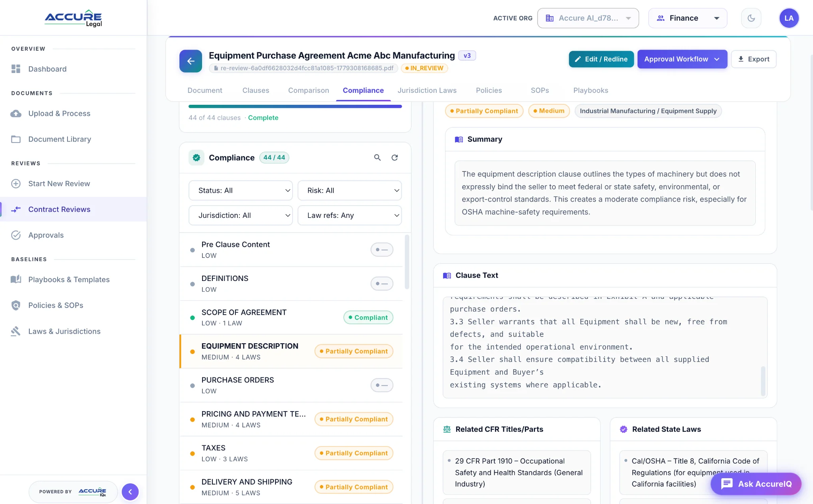Toggle dark mode with the moon icon
Viewport: 813px width, 504px height.
(x=751, y=18)
